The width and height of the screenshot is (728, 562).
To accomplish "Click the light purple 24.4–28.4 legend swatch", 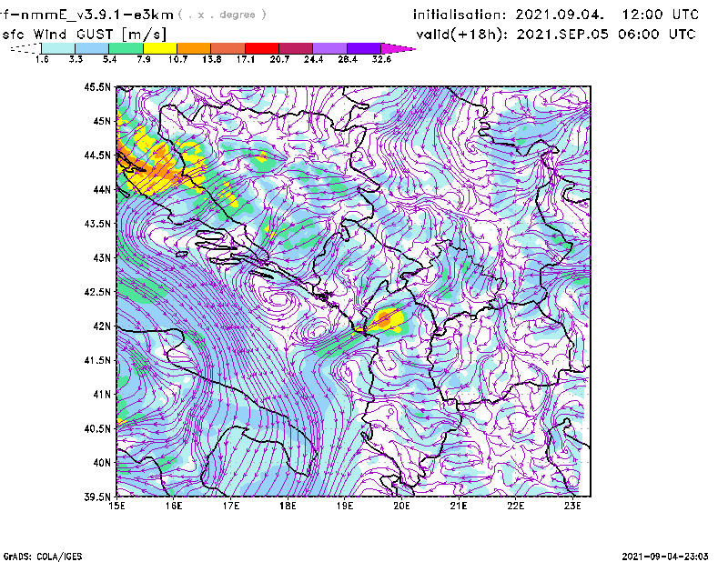I will tap(329, 48).
